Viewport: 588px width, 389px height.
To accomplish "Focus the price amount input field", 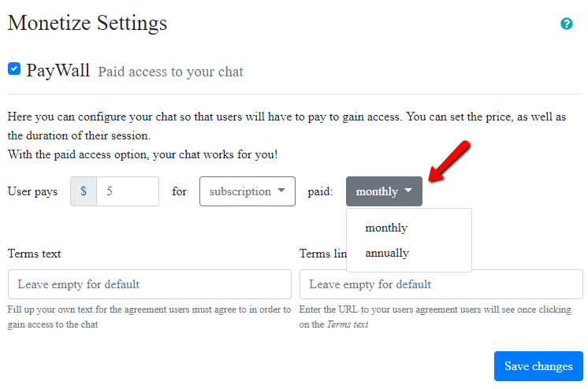I will [127, 191].
